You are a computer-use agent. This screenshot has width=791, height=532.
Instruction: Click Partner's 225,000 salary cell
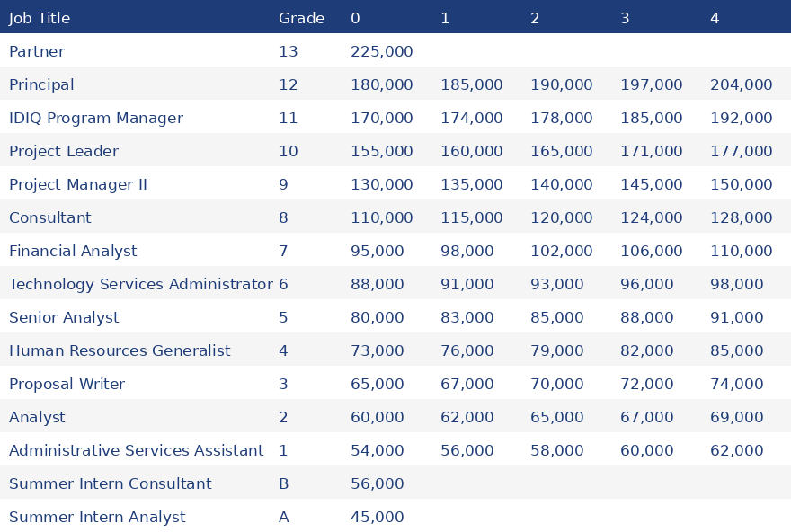[381, 51]
